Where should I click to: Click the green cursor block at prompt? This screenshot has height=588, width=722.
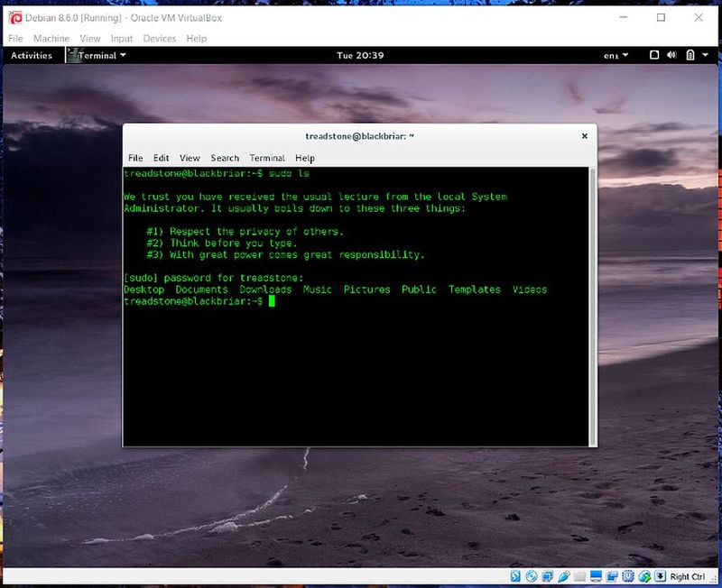tap(272, 301)
